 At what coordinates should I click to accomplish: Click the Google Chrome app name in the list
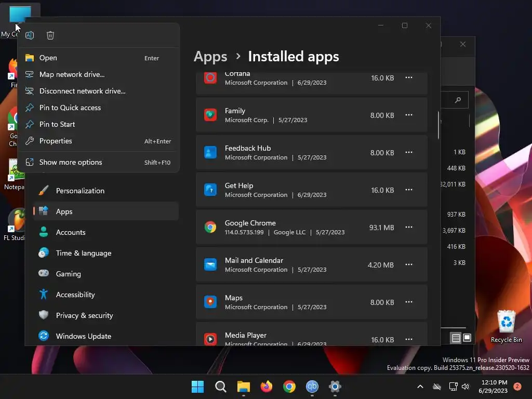(x=250, y=223)
